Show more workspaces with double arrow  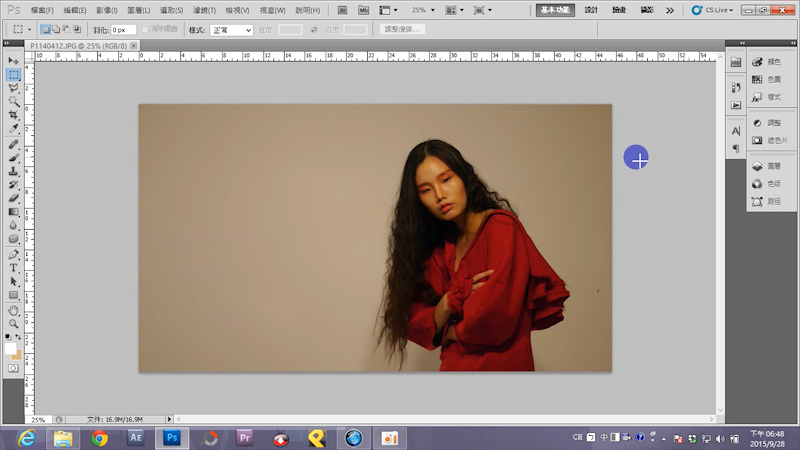670,10
